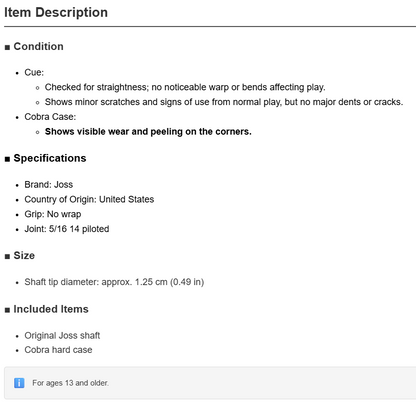Click the Checked for straightness sentence
This screenshot has height=409, width=416.
pyautogui.click(x=185, y=87)
